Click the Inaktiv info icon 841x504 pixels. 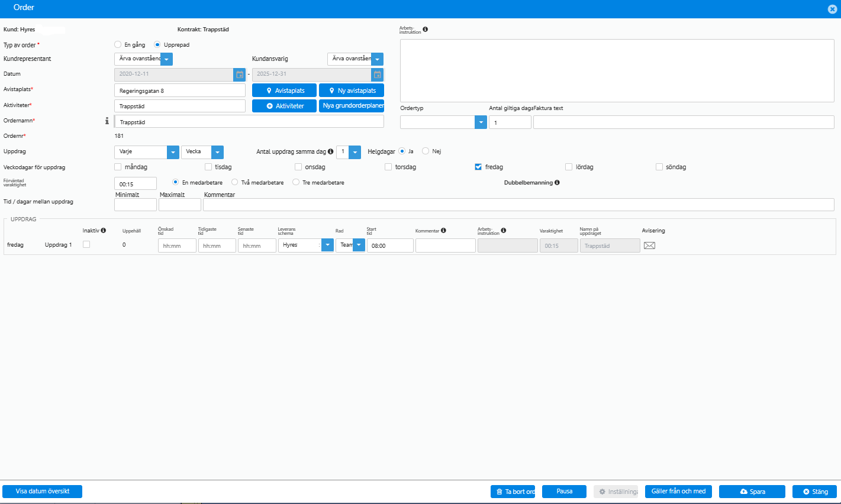103,231
